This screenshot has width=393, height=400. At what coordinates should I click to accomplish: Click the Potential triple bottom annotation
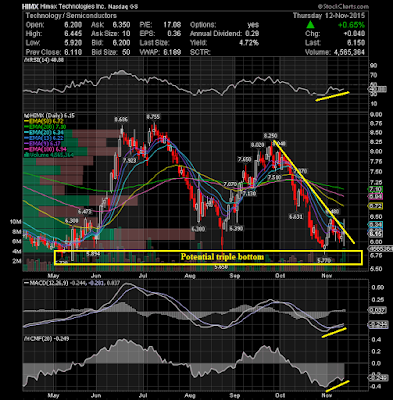tap(222, 257)
